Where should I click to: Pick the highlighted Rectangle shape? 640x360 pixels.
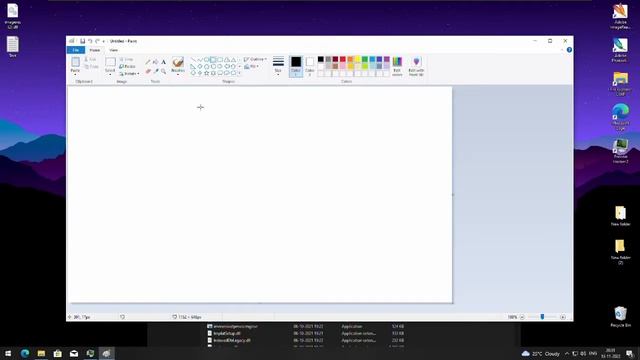213,60
